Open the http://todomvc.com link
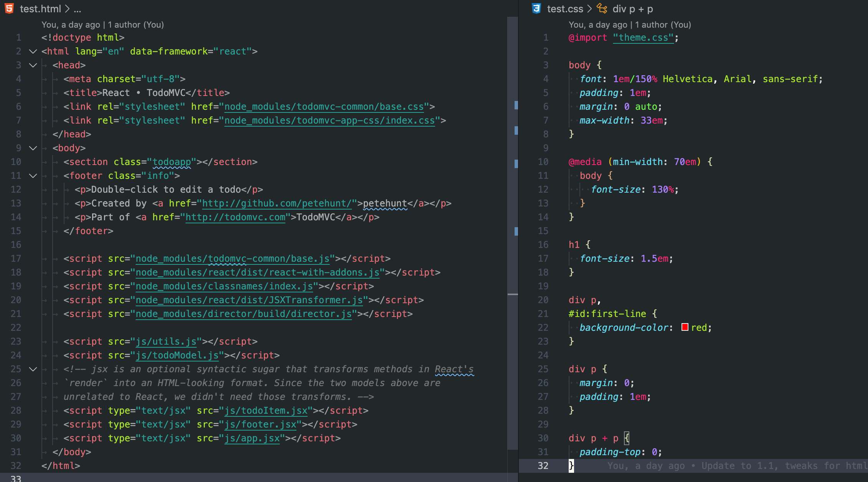Image resolution: width=868 pixels, height=482 pixels. (235, 217)
